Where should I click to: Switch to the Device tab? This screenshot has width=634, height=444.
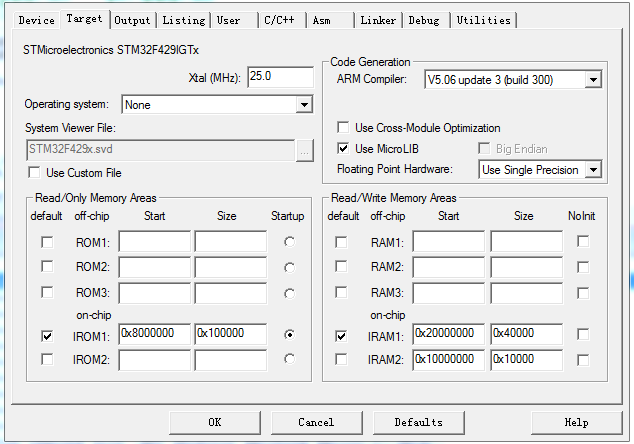click(x=36, y=20)
